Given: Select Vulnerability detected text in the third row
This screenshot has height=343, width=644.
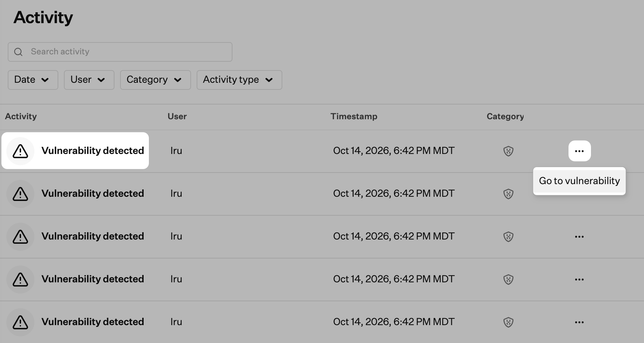Looking at the screenshot, I should click(x=93, y=236).
